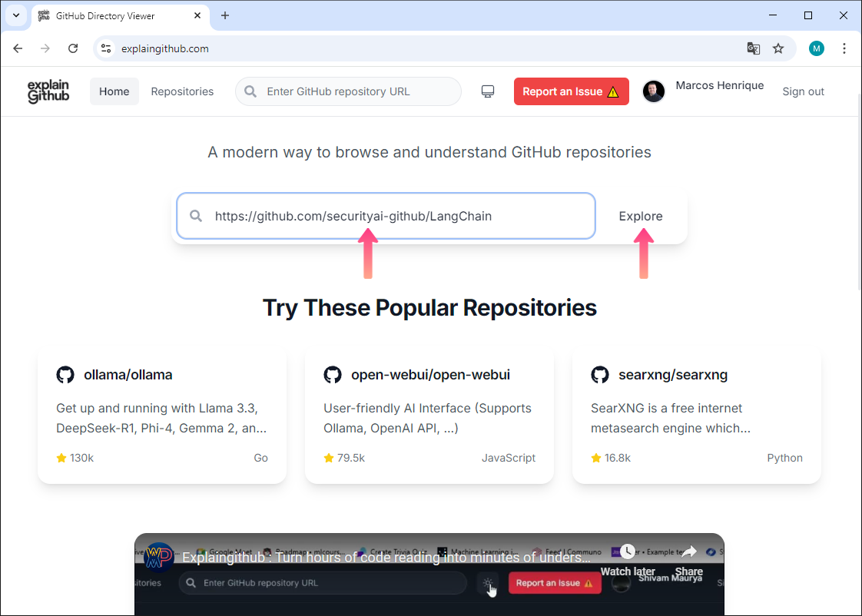Click the 'User-friendly AI Interface' description

coord(428,418)
